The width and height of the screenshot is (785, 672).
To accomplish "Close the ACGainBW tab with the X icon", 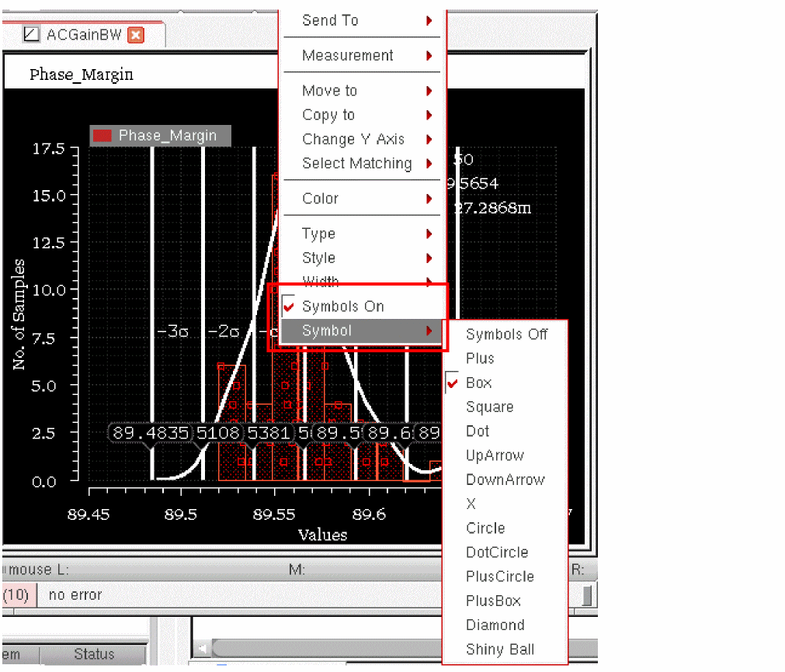I will tap(136, 35).
